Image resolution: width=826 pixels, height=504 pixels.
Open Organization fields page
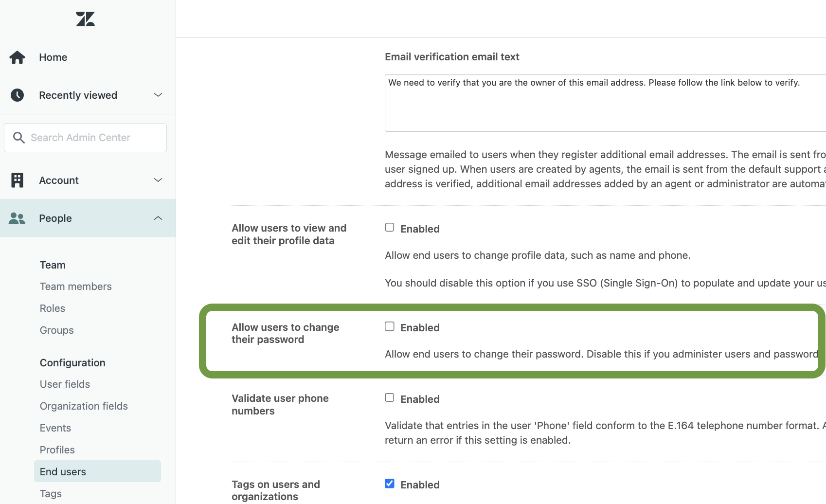tap(84, 406)
